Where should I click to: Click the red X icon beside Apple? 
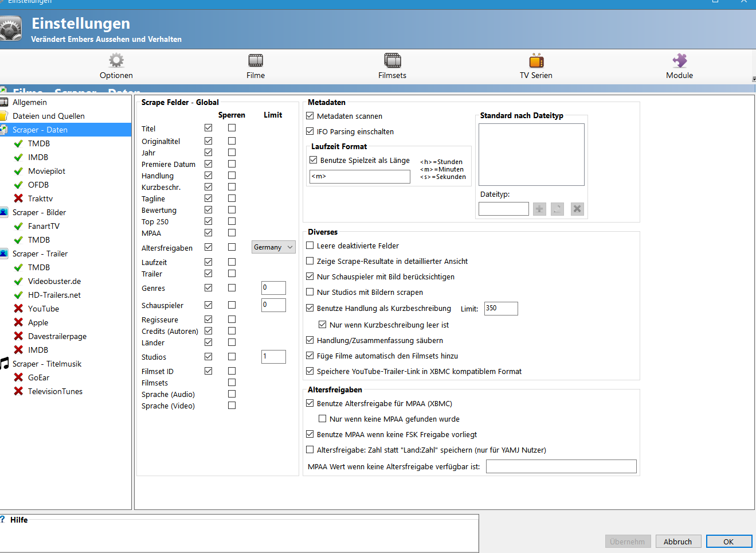18,322
